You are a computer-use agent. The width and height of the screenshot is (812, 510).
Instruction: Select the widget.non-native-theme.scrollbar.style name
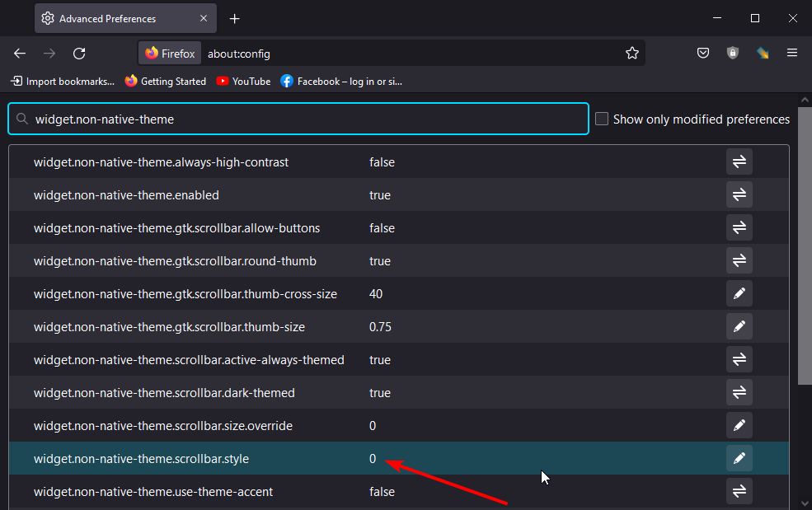pos(141,459)
